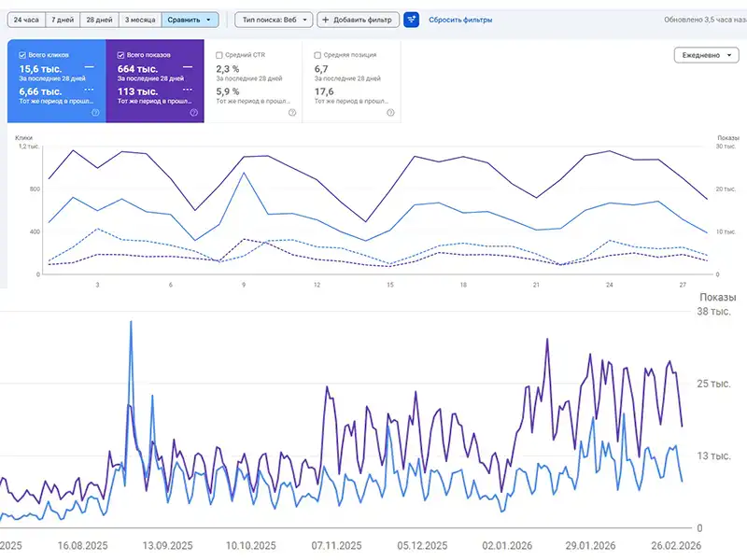The width and height of the screenshot is (747, 560).
Task: Click the Сбросить фильтры link
Action: (460, 20)
